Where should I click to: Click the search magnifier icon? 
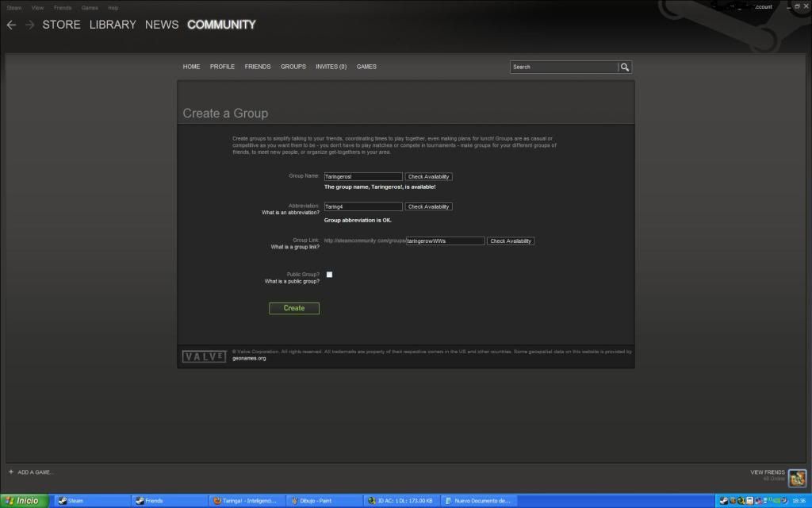pos(625,67)
